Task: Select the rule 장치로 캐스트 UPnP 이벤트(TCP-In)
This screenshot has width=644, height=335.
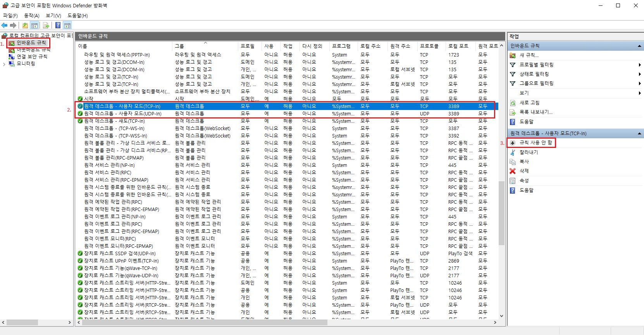Action: [121, 261]
